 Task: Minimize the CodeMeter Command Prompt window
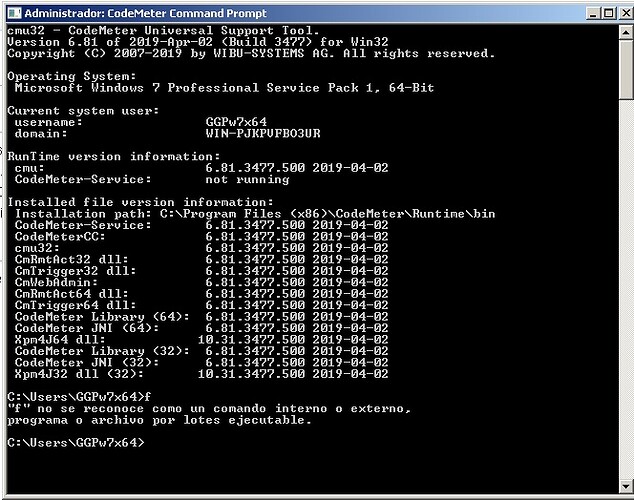point(593,13)
